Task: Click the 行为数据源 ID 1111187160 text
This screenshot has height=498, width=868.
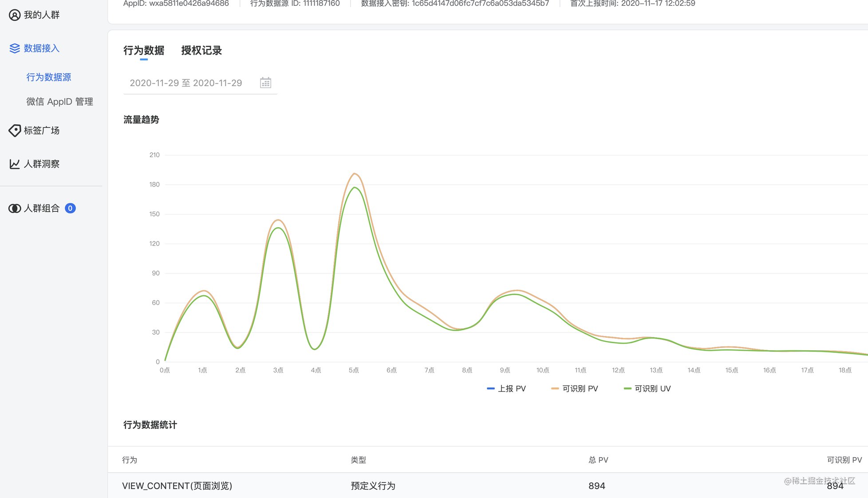Action: click(295, 4)
